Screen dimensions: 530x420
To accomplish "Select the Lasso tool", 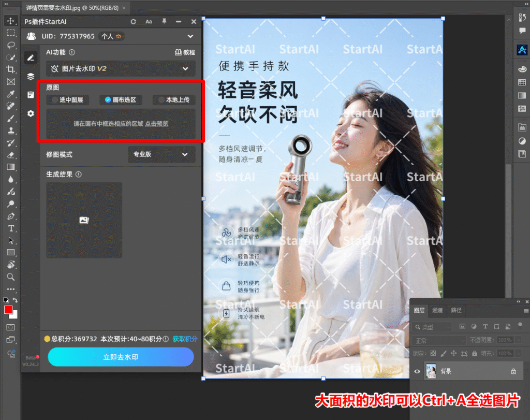I will [x=10, y=45].
